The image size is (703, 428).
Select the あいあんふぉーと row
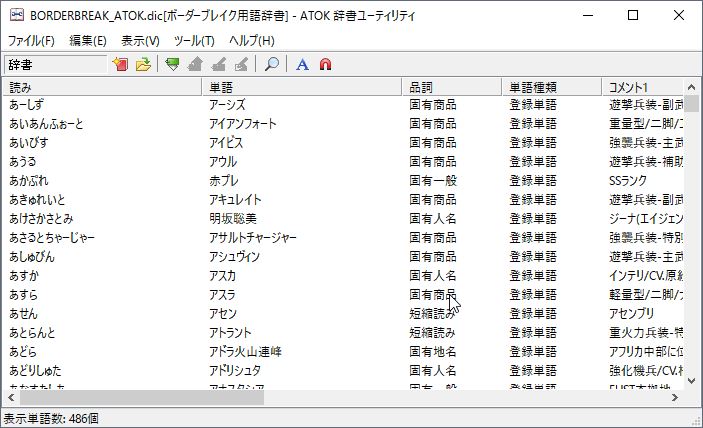point(343,124)
